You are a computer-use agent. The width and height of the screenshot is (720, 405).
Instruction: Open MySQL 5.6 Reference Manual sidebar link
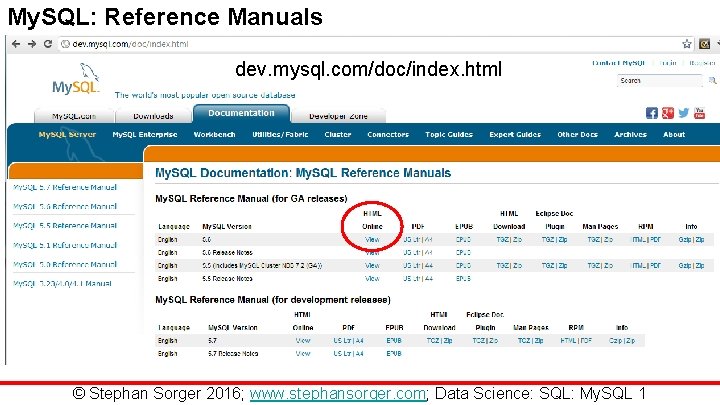(65, 207)
